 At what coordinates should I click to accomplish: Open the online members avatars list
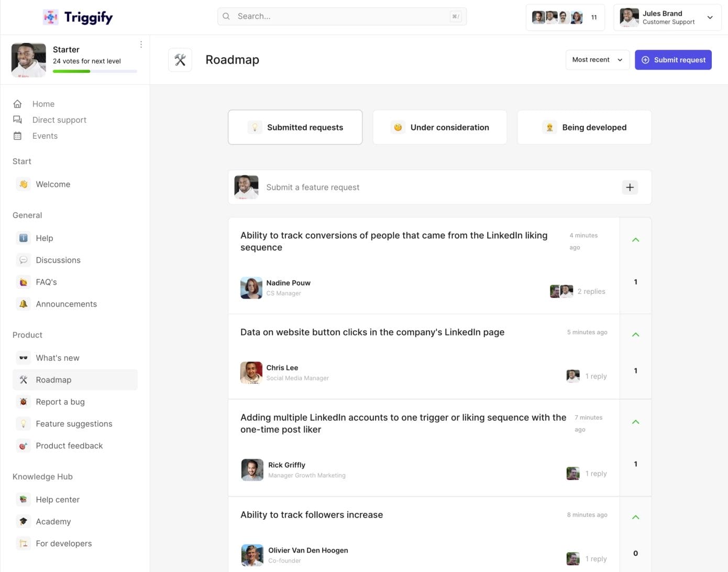pos(565,17)
